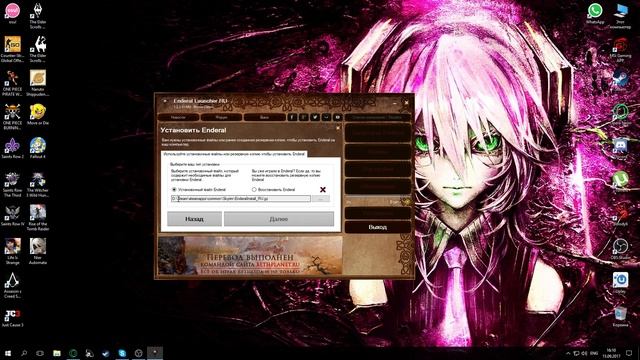
Task: Click the Выход button in launcher
Action: pyautogui.click(x=378, y=227)
